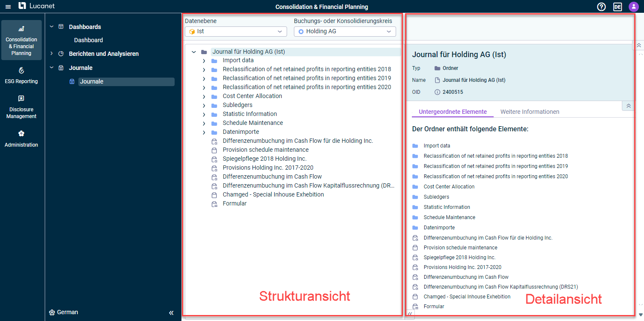
Task: Select Provision schedule maintenance in tree
Action: click(x=265, y=150)
